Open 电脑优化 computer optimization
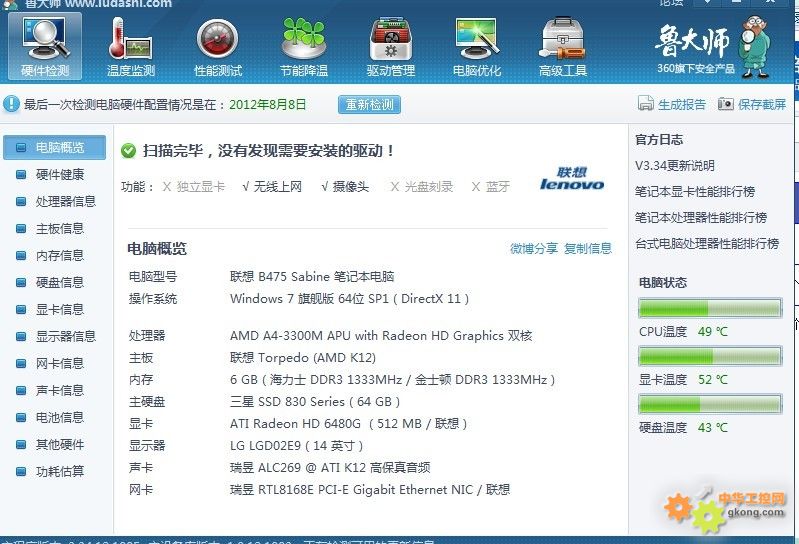799x544 pixels. pos(477,46)
